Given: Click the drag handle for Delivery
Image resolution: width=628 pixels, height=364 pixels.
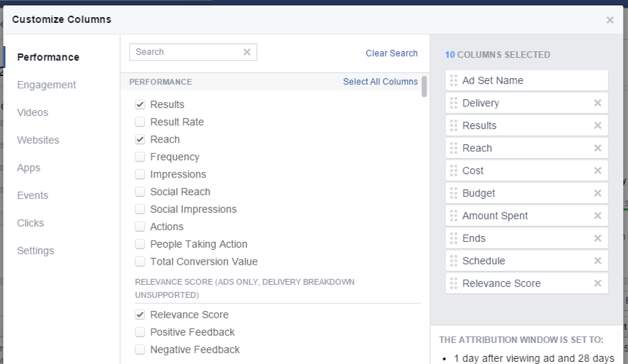Looking at the screenshot, I should coord(453,103).
